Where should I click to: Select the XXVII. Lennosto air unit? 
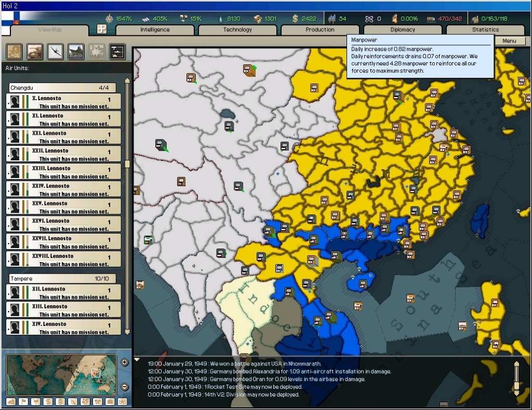[63, 242]
